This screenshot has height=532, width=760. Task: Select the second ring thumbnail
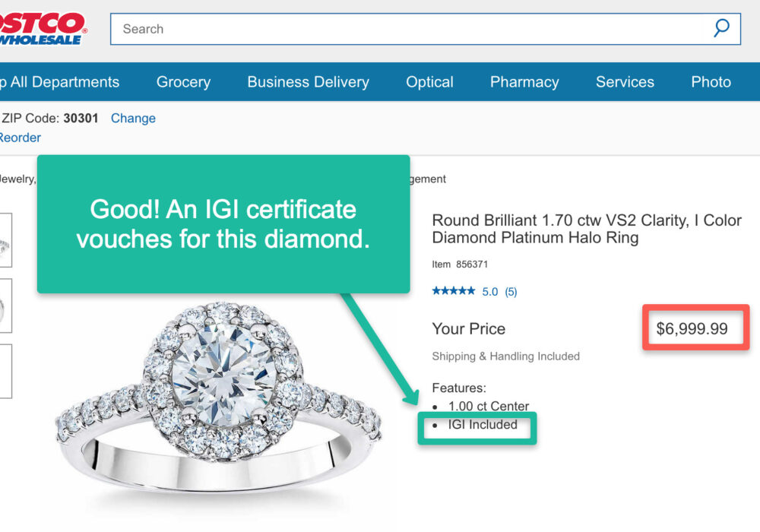(5, 306)
